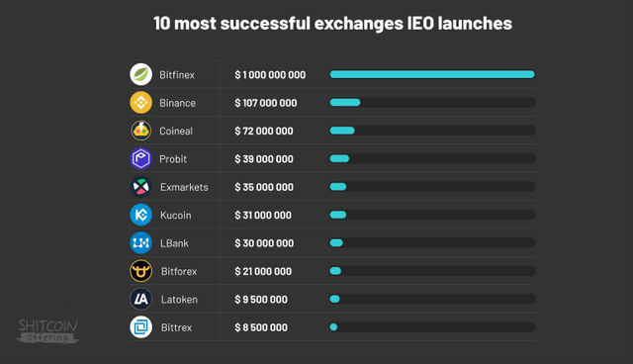This screenshot has height=364, width=633.
Task: Select the Kucoin blue logo
Action: point(140,215)
